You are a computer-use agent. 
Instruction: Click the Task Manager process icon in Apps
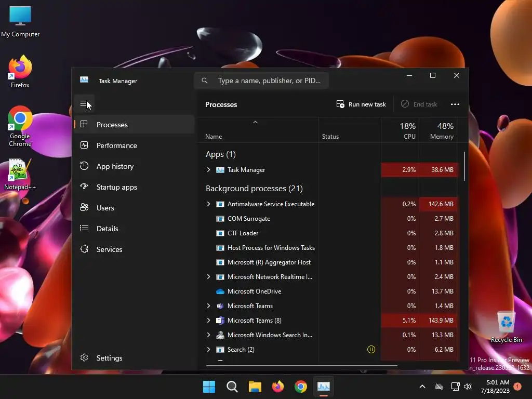click(220, 170)
